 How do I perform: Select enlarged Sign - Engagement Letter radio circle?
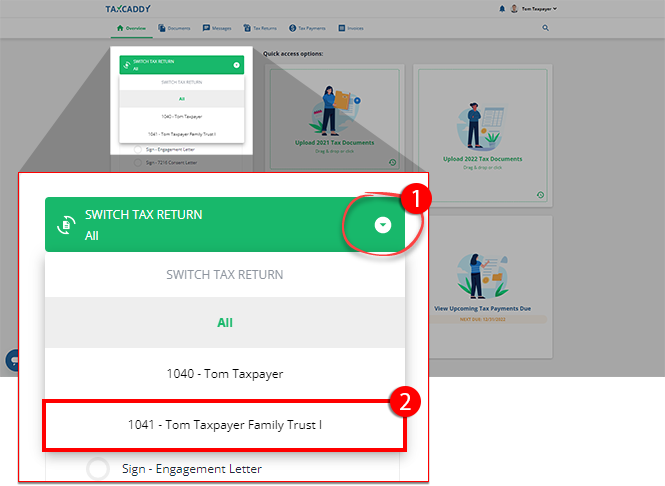[x=98, y=469]
